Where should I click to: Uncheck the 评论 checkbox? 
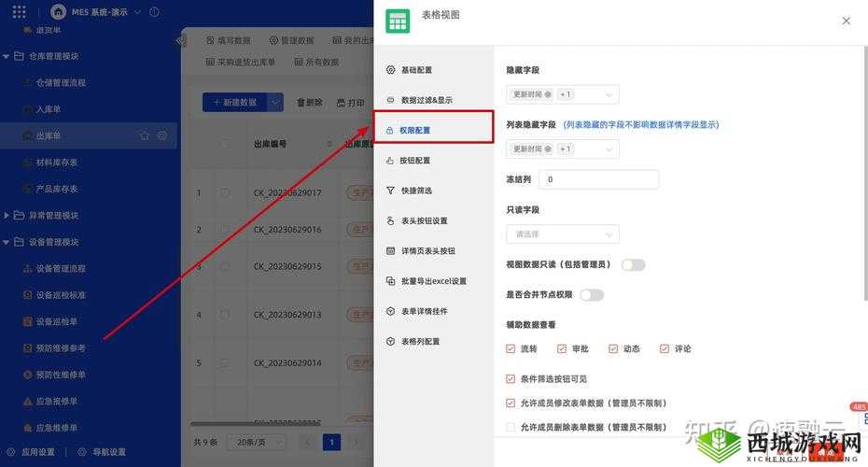coord(665,349)
